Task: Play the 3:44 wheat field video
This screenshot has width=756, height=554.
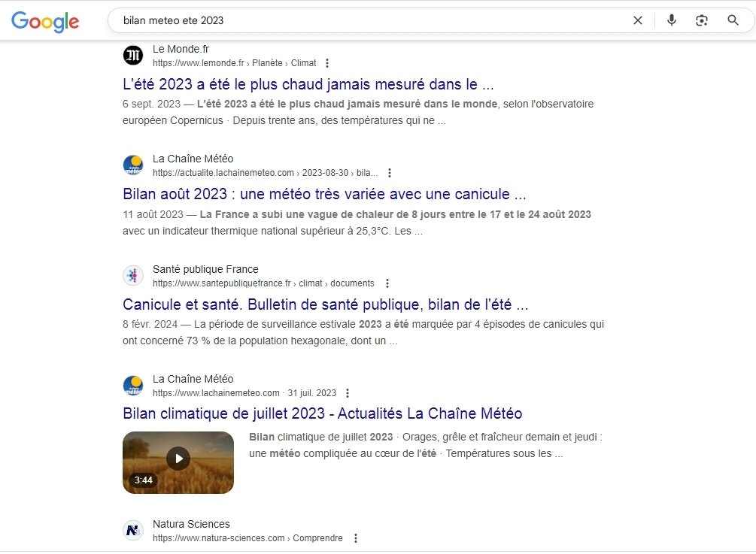Action: coord(178,462)
